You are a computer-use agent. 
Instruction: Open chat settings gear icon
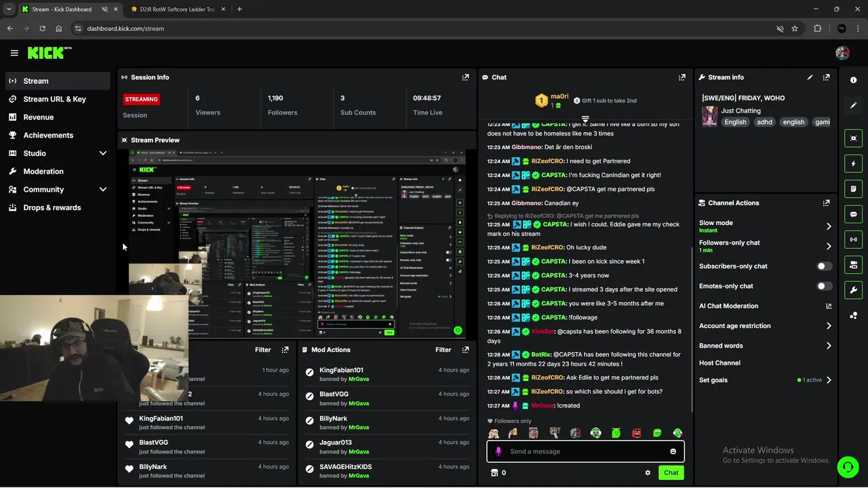coord(648,472)
